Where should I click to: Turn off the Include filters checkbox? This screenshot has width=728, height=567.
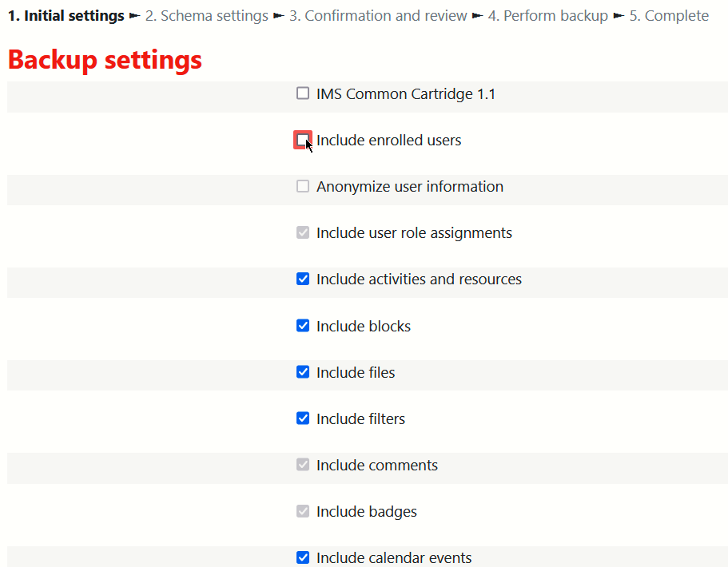303,418
